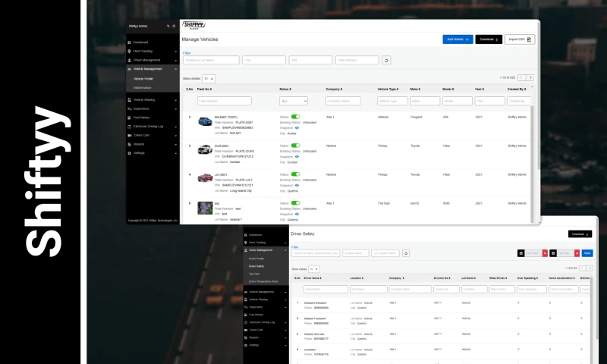Open Show entries dropdown in Driver Safety
The height and width of the screenshot is (364, 607).
click(x=313, y=269)
